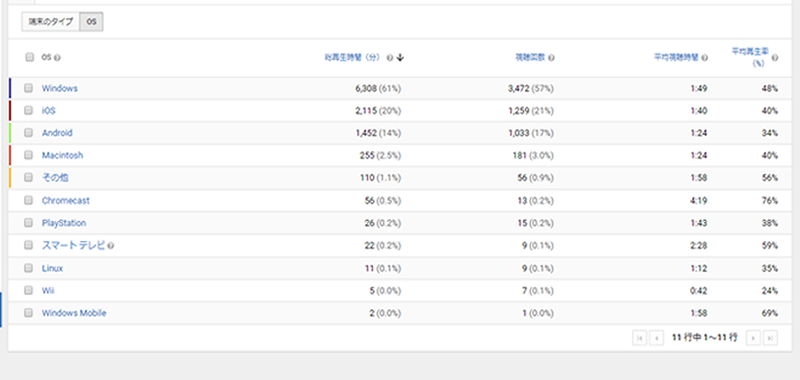Check the Chromecast row checkbox
The height and width of the screenshot is (380, 800).
pos(29,200)
